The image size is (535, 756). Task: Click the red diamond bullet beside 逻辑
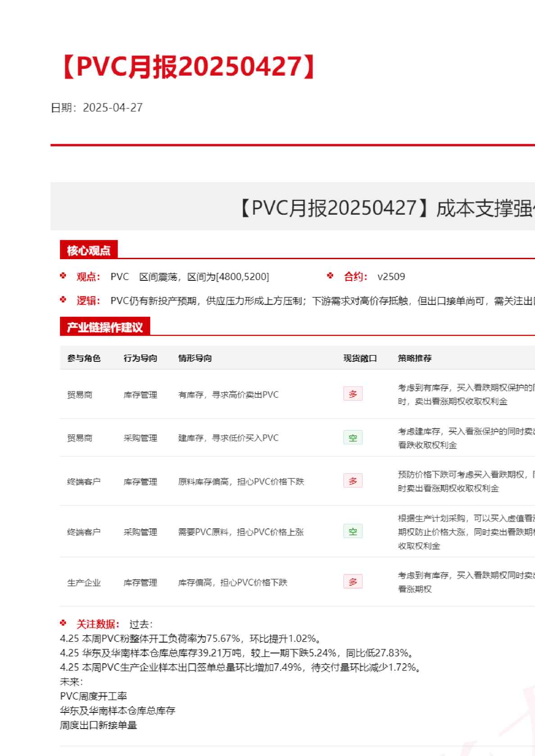pos(63,300)
